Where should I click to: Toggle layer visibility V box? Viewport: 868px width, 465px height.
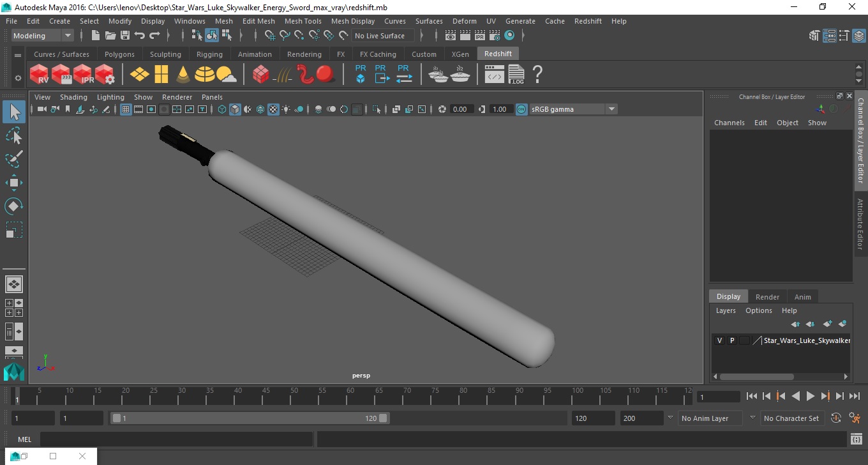tap(719, 340)
